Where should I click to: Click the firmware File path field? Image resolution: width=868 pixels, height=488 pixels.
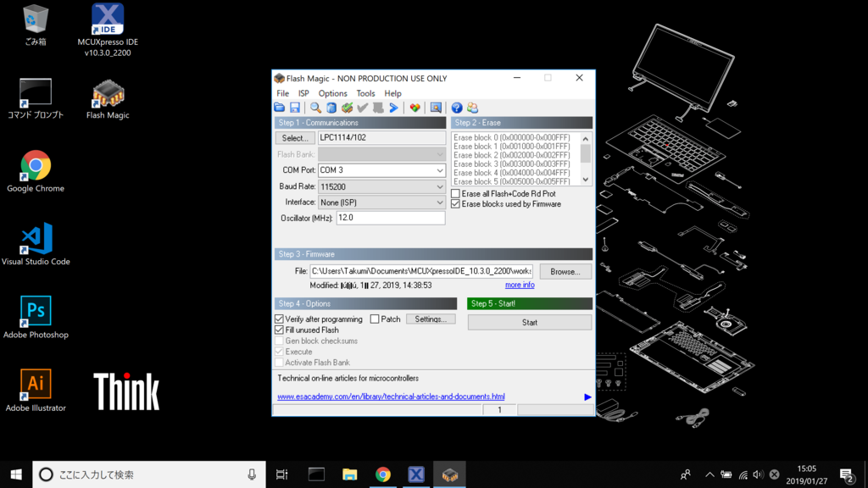pyautogui.click(x=421, y=271)
